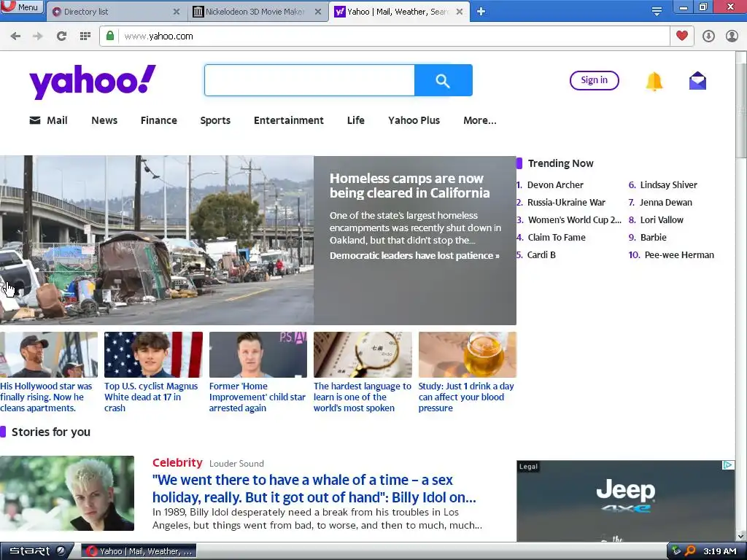747x560 pixels.
Task: Open the Billy Idol story headline
Action: tap(314, 489)
